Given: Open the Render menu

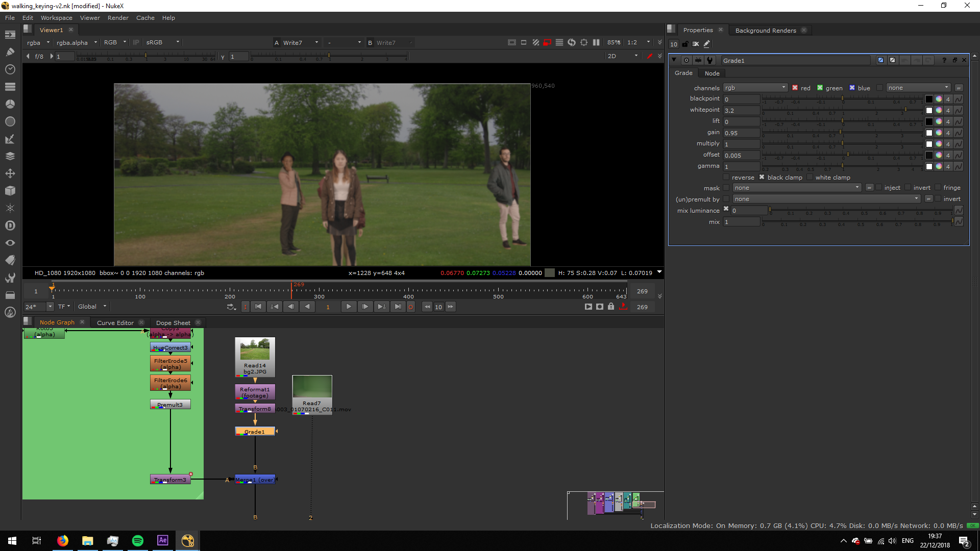Looking at the screenshot, I should coord(118,18).
